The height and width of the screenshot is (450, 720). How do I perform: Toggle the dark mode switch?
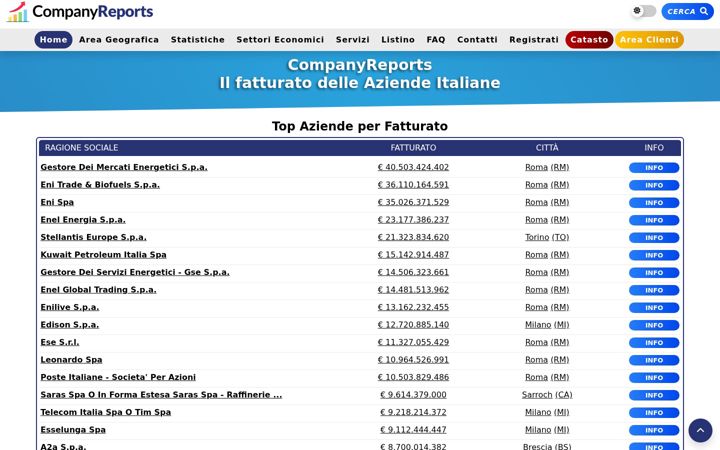tap(644, 11)
